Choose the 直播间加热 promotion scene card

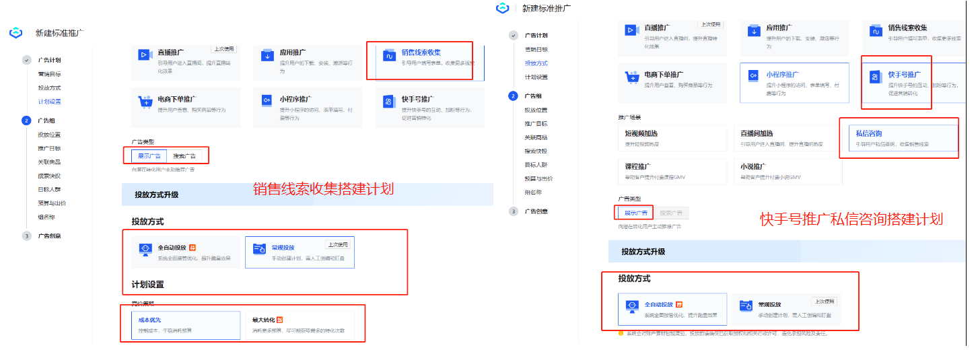(788, 138)
